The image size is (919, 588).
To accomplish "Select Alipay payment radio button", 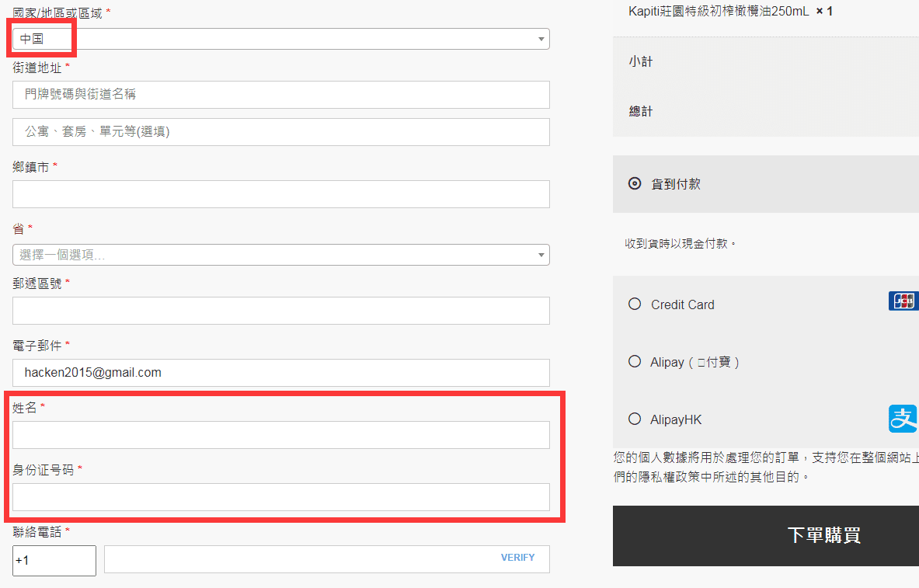I will pos(635,361).
